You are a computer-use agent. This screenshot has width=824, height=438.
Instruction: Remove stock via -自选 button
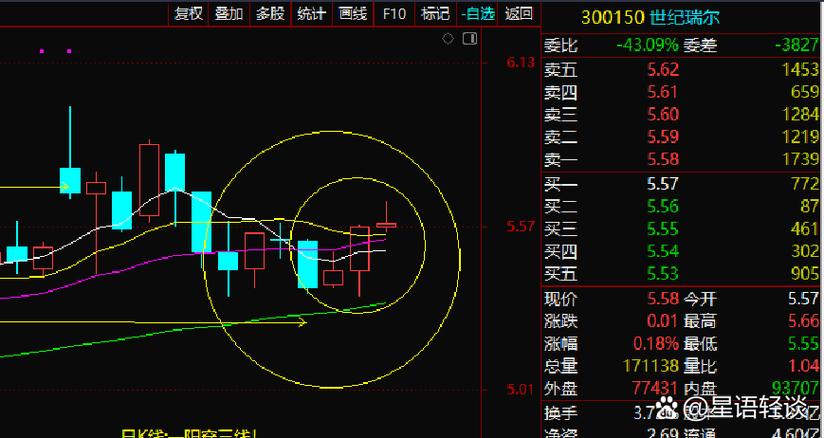[x=477, y=13]
